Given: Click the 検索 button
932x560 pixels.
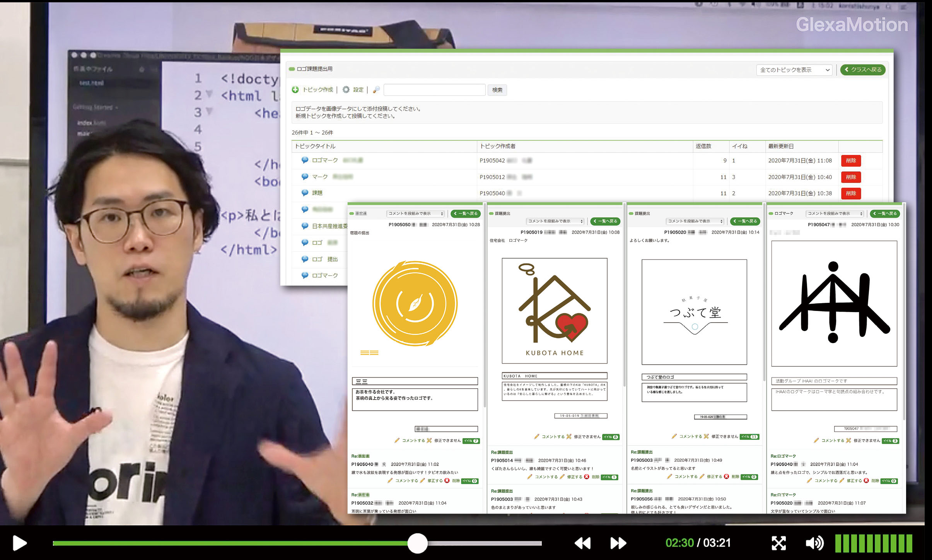Looking at the screenshot, I should click(x=497, y=90).
